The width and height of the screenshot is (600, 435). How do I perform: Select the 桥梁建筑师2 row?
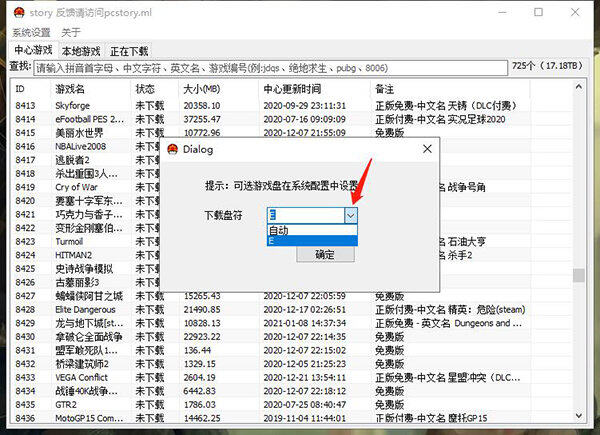click(x=291, y=364)
